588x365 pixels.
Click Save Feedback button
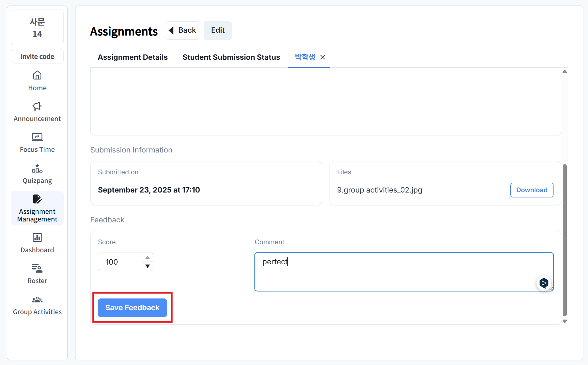[x=132, y=307]
